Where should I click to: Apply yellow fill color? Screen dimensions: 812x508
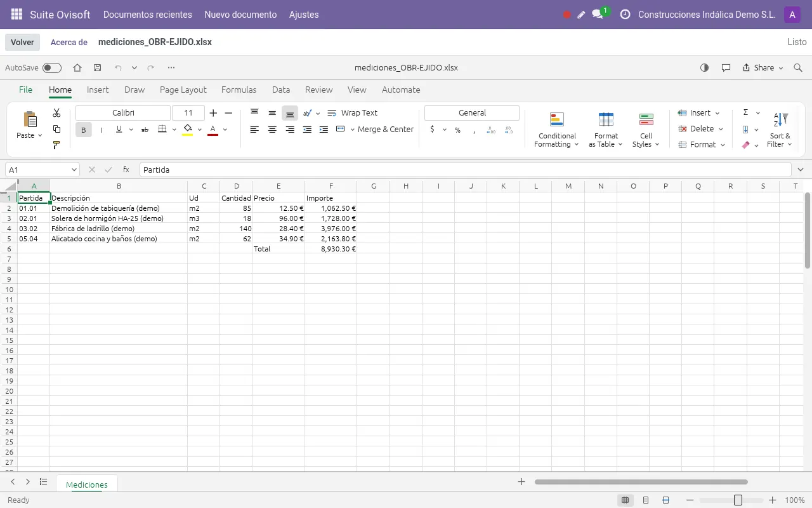[x=187, y=130]
